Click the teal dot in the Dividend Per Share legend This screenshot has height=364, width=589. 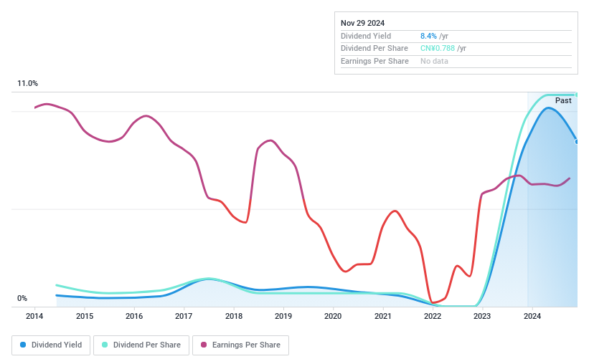pos(105,345)
